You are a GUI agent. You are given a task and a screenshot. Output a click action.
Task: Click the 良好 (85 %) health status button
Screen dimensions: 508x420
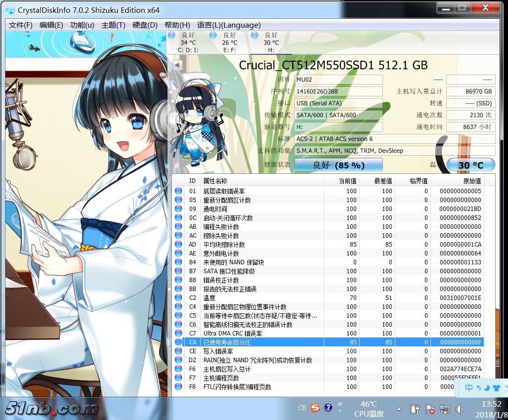point(339,165)
